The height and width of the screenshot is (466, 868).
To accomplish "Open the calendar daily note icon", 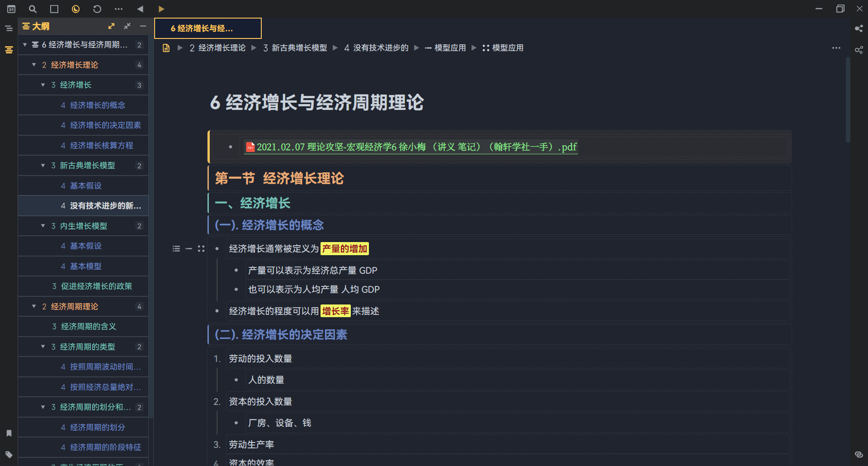I will click(x=11, y=9).
